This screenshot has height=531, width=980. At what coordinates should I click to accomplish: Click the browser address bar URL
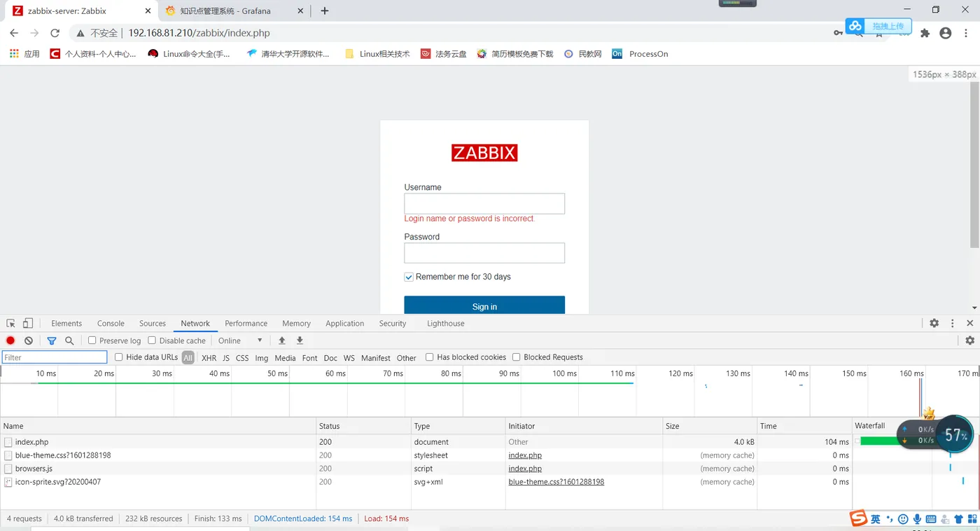click(199, 33)
